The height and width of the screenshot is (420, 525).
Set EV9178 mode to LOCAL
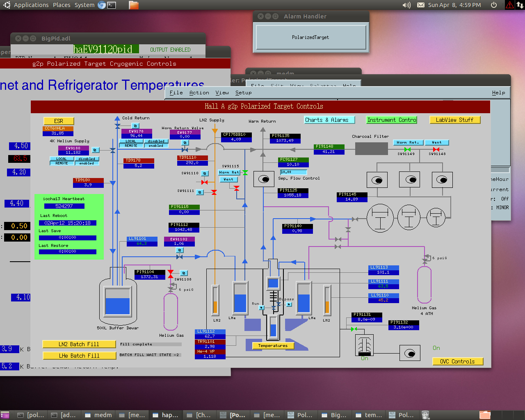click(x=131, y=141)
